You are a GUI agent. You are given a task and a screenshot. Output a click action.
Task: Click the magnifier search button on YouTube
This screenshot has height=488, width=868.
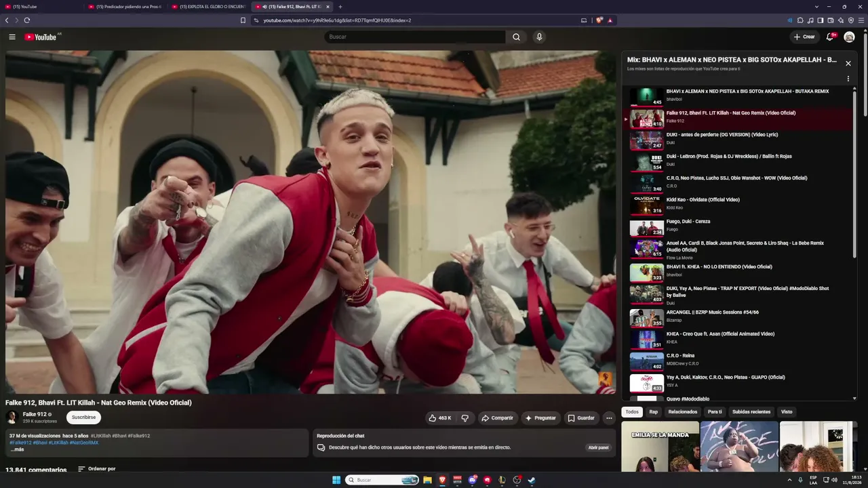pyautogui.click(x=516, y=37)
